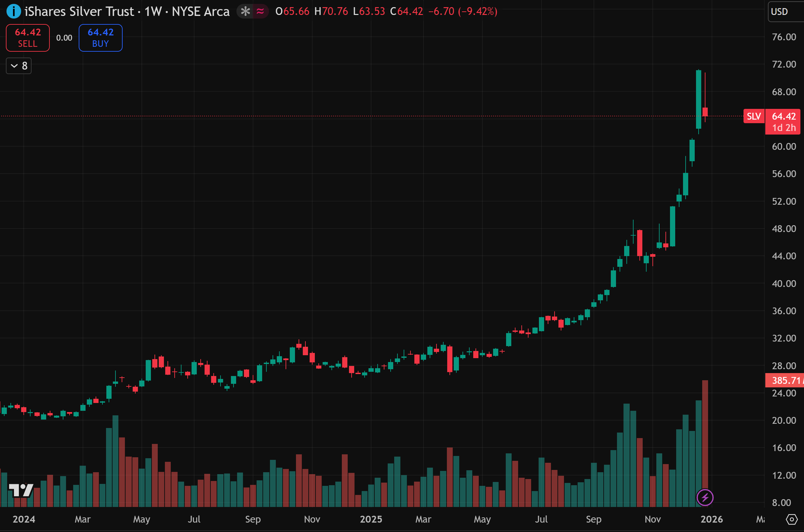Click the red SLV symbol price tag
Screen dimensions: 804x532
coord(754,116)
